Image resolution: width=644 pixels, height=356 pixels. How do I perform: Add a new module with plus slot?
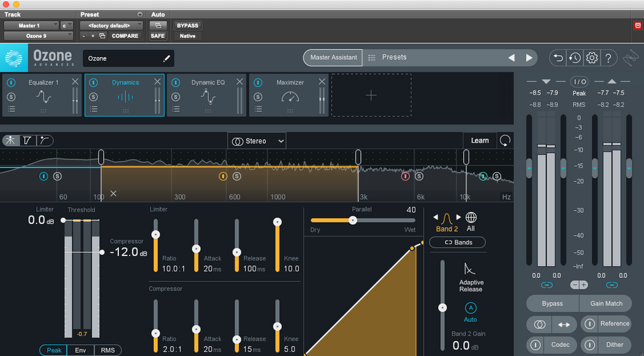point(371,95)
